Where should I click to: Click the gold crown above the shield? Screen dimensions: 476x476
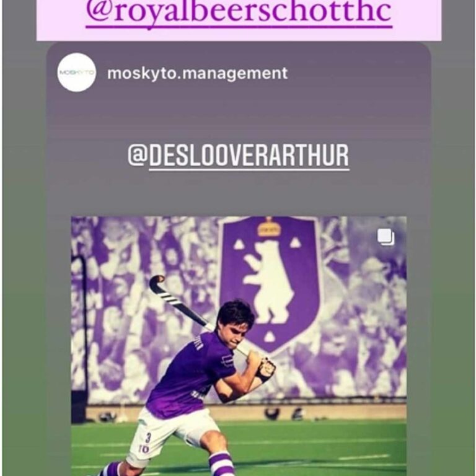(268, 228)
